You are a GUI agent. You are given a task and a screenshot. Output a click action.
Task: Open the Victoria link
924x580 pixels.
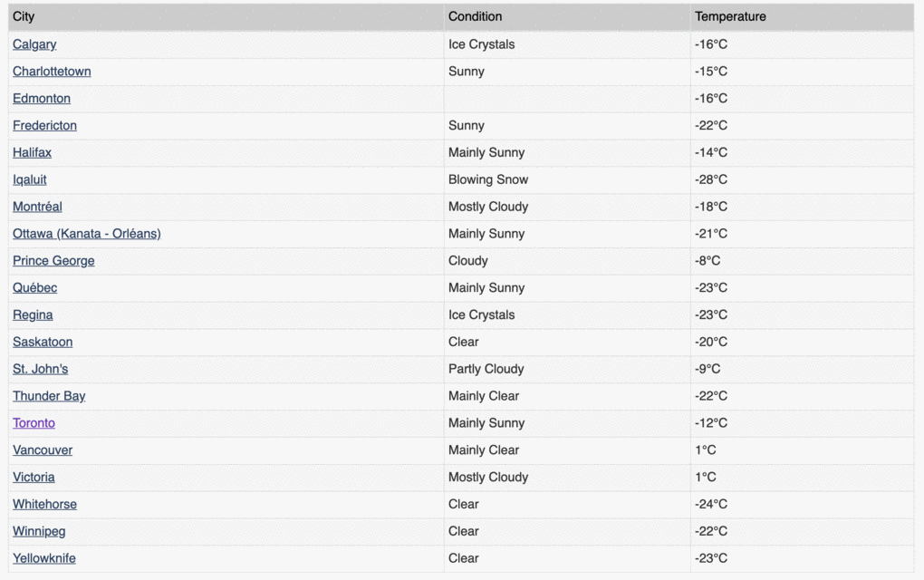click(34, 478)
